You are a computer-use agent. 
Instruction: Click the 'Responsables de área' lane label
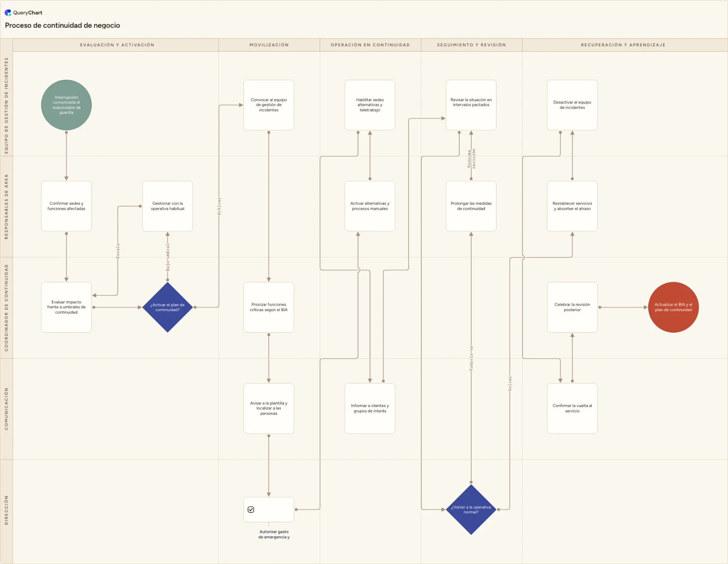click(x=6, y=207)
